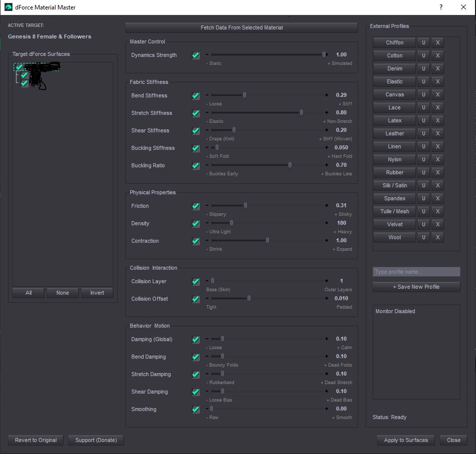The height and width of the screenshot is (454, 476).
Task: Select the Leather profile button
Action: point(395,133)
